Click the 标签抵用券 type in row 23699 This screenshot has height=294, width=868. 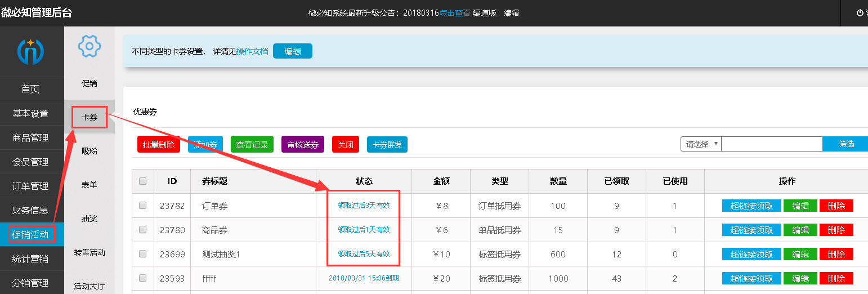(x=500, y=254)
